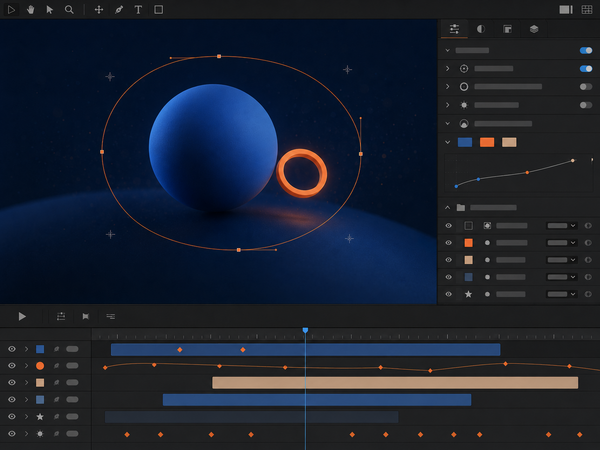Click the preview play triangle in top toolbar
Viewport: 600px width, 450px height.
click(11, 10)
